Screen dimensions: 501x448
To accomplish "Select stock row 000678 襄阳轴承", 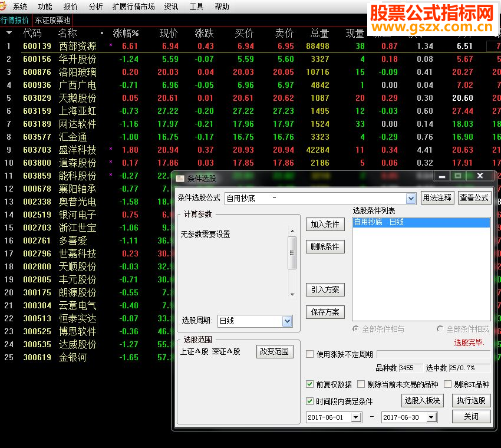I will coord(85,189).
